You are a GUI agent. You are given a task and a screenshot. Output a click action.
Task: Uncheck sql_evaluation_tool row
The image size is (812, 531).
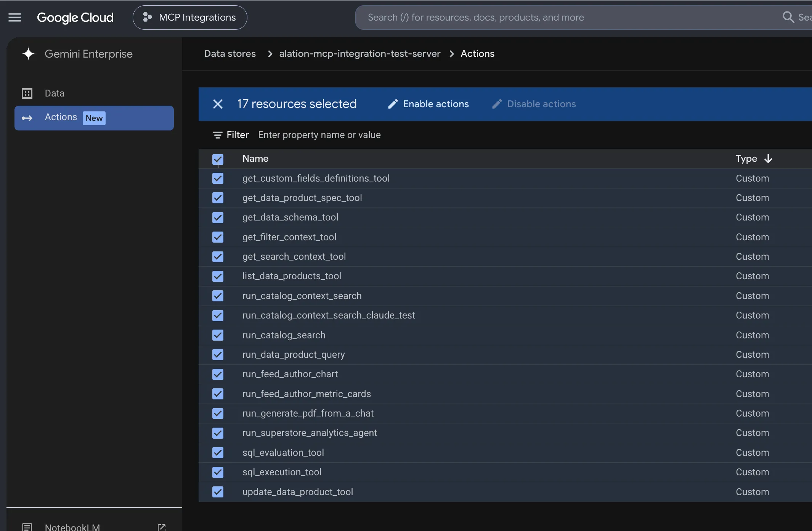(x=218, y=453)
